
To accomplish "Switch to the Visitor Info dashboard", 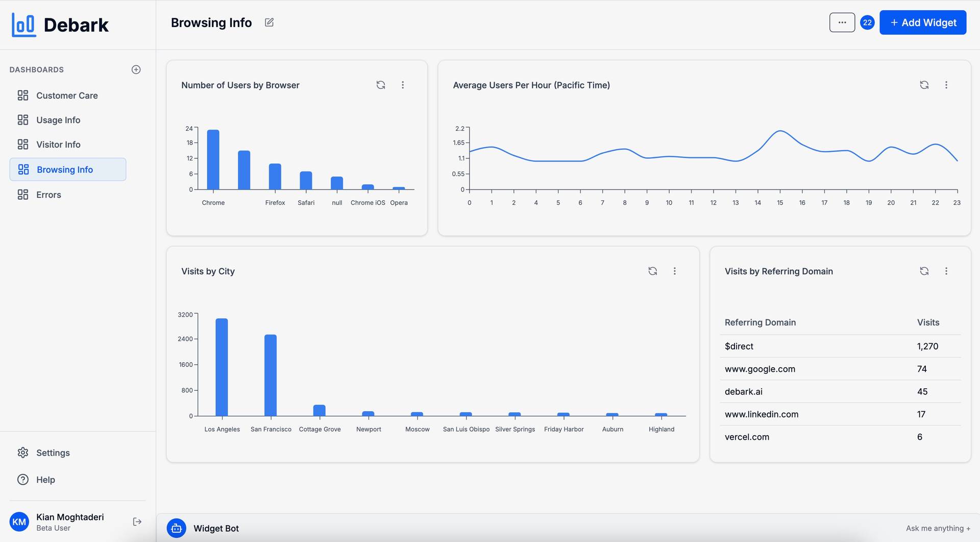I will point(58,145).
